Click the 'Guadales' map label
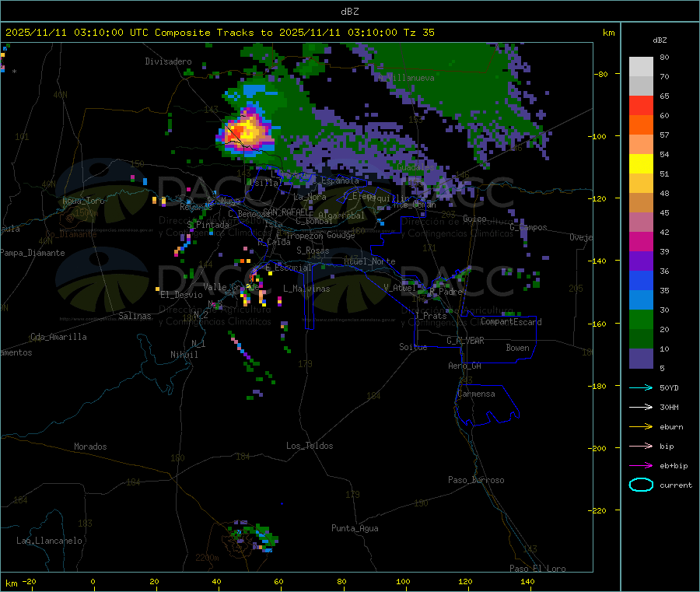This screenshot has width=700, height=592. coord(415,167)
